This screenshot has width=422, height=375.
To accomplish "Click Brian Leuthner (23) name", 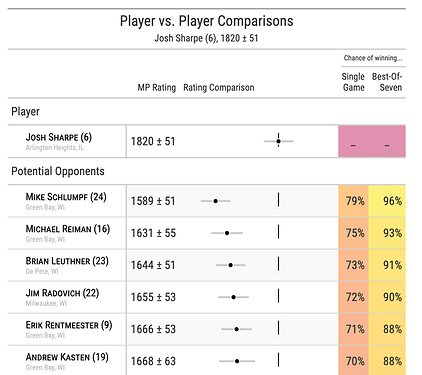I will coord(67,261).
